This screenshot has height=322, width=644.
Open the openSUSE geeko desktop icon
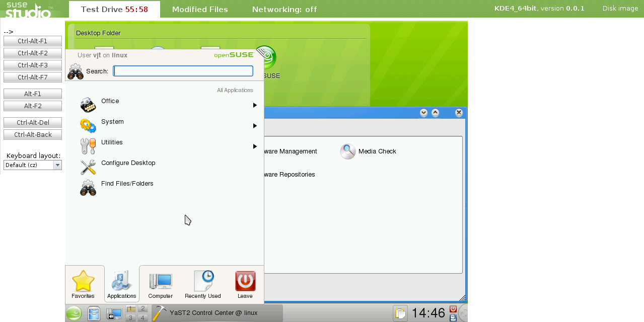(x=267, y=58)
